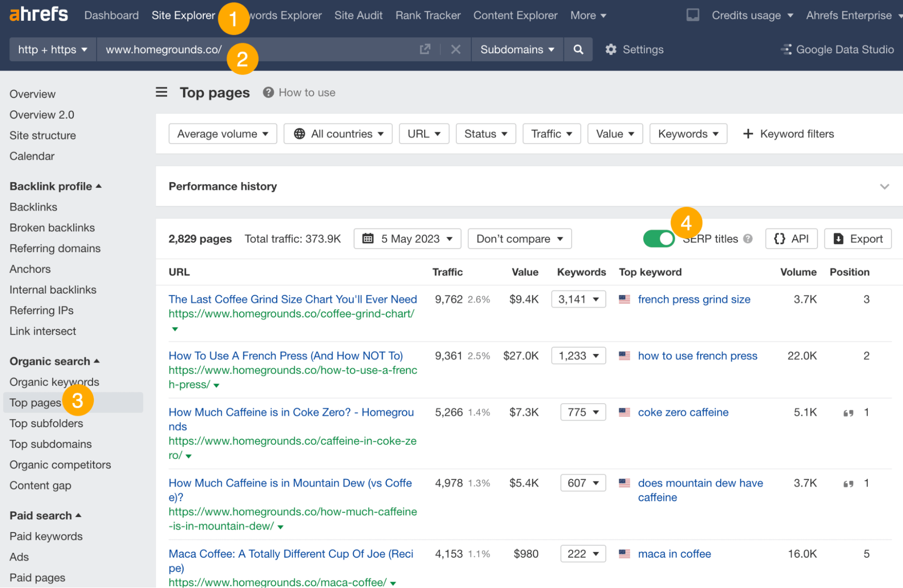Open the Site Audit menu item
The image size is (903, 588).
(358, 15)
